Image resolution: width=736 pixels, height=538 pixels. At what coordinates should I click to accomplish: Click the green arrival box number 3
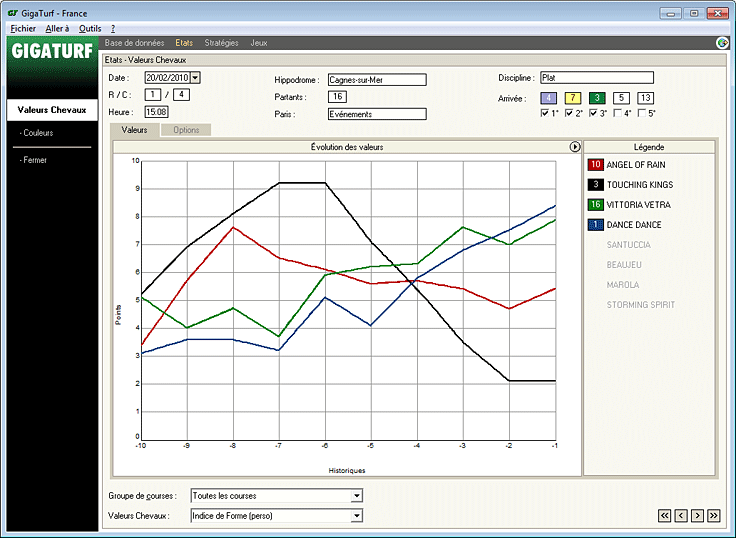[597, 98]
